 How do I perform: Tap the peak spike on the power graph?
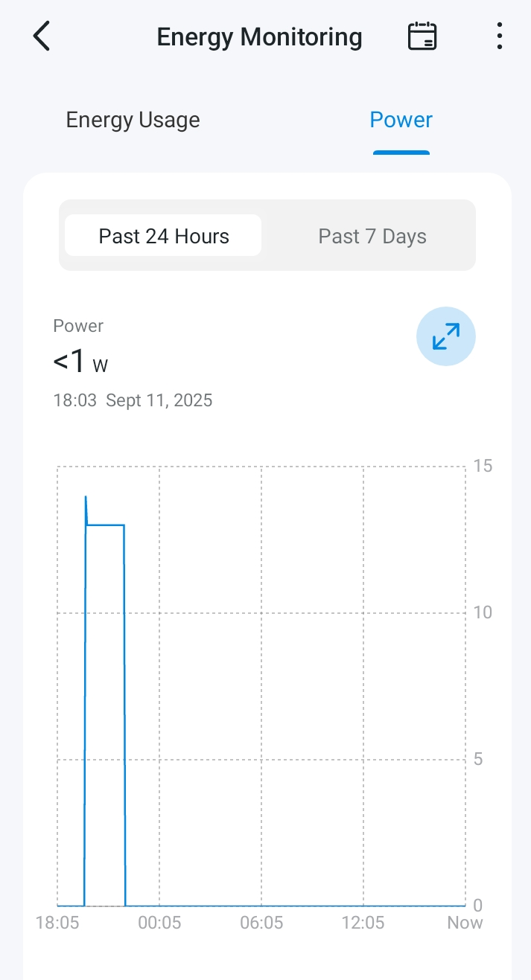(x=86, y=497)
